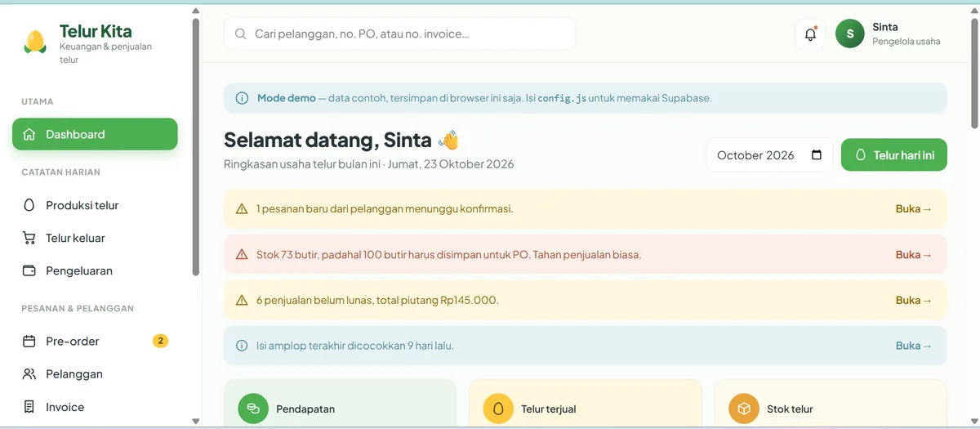Open Telur keluar page
The image size is (980, 429).
click(95, 238)
